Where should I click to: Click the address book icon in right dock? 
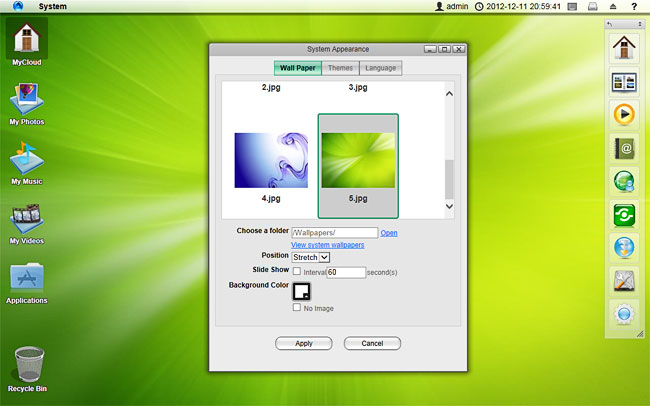pyautogui.click(x=625, y=149)
